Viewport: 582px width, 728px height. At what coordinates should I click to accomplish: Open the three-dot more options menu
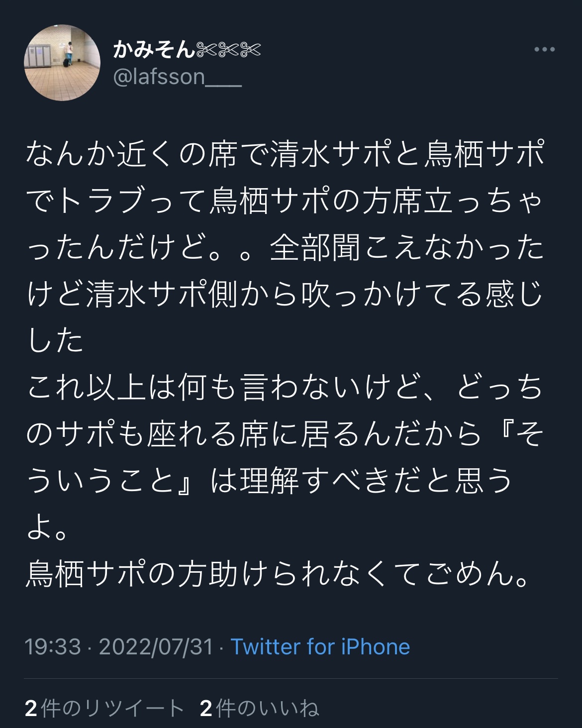[x=544, y=49]
